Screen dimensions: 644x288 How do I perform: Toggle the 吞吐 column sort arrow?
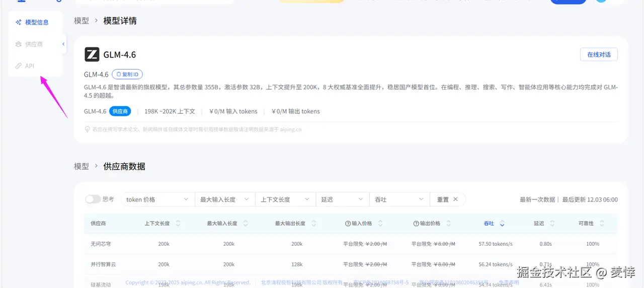pyautogui.click(x=502, y=224)
